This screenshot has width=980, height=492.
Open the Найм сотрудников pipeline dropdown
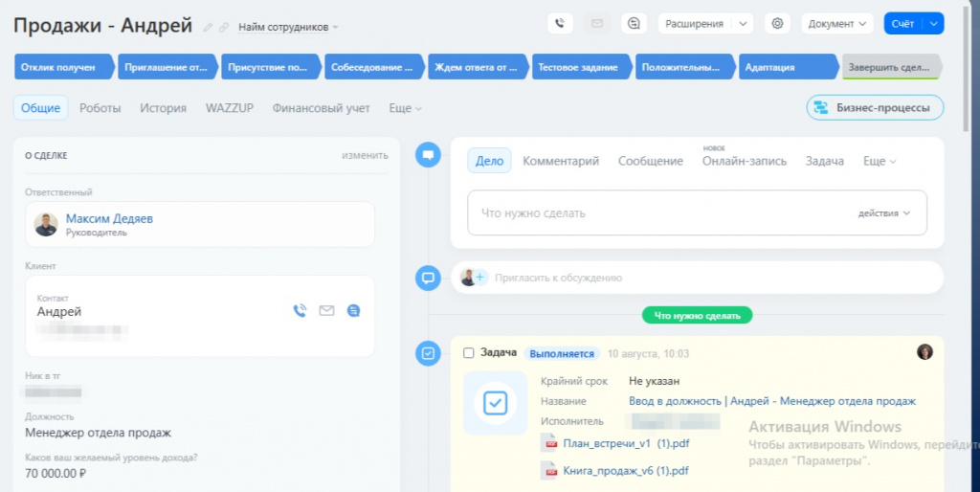coord(288,28)
